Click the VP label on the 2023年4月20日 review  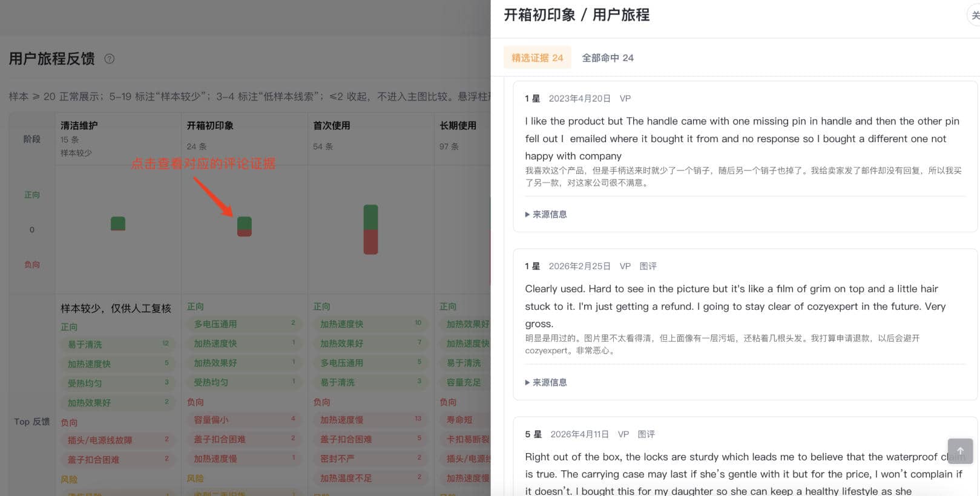click(x=625, y=98)
